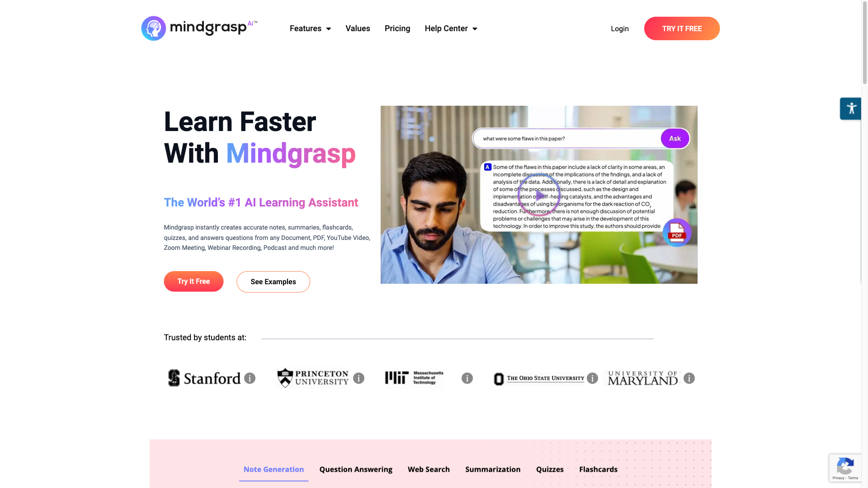868x488 pixels.
Task: Click the Princeton University info icon
Action: coord(359,378)
